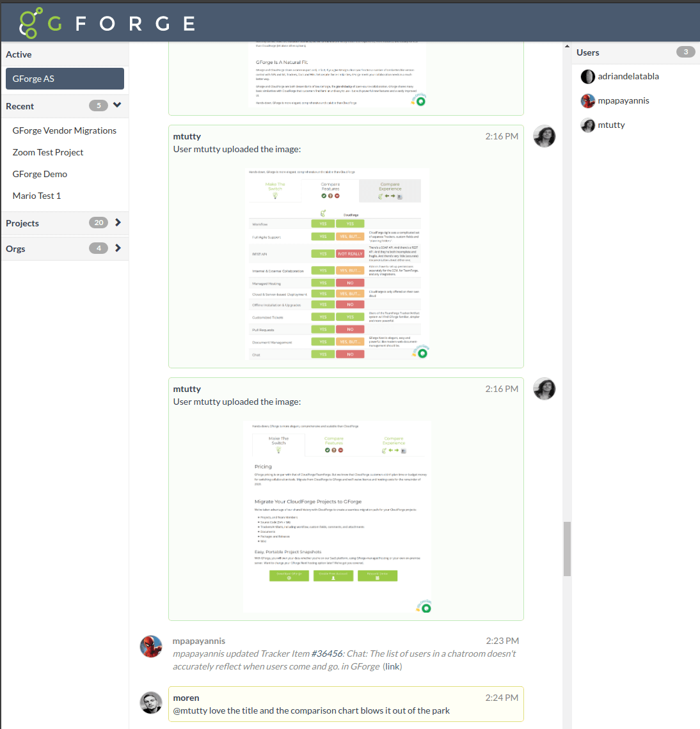700x729 pixels.
Task: Open GForge Vendor Migrations chatroom
Action: [x=64, y=130]
